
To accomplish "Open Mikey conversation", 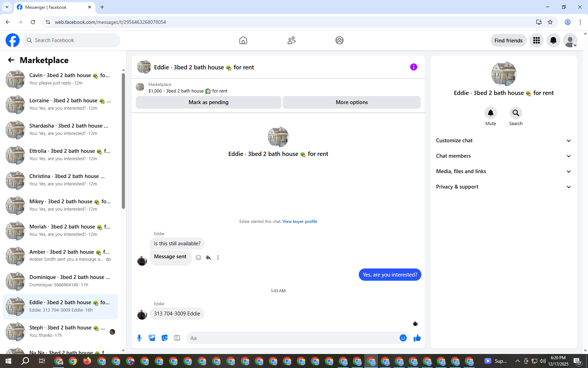I will (60, 205).
